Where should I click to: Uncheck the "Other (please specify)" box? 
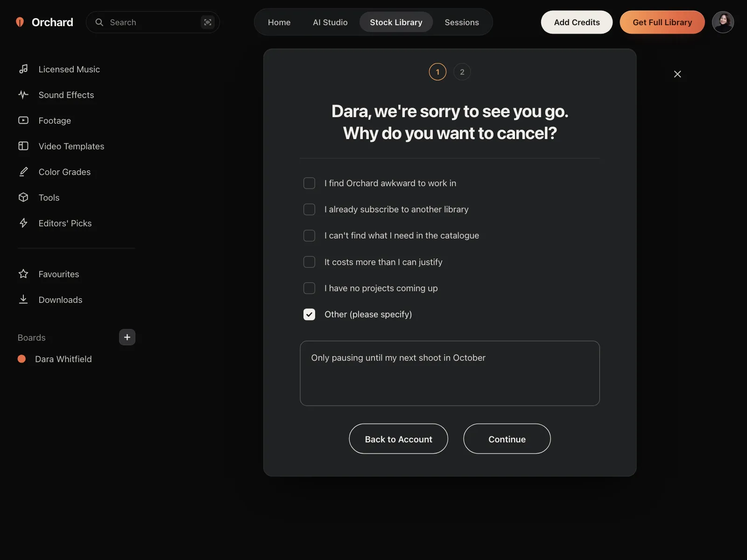tap(309, 315)
